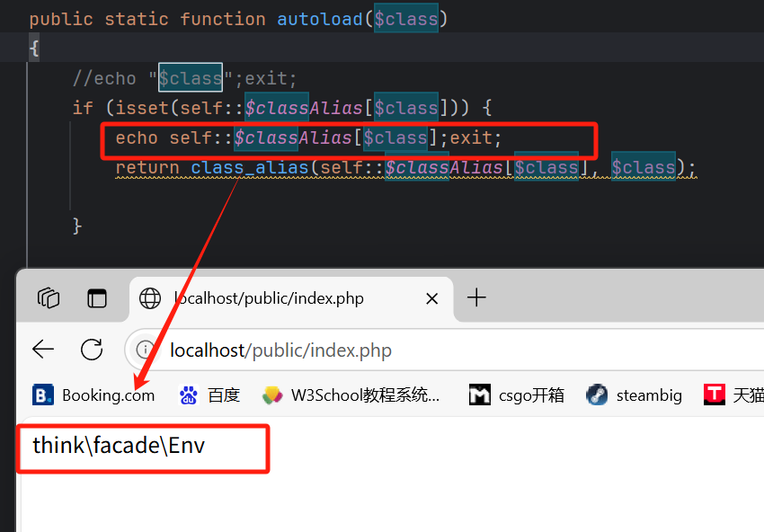Select the localhost/public/index.php tab
The width and height of the screenshot is (764, 532).
pos(291,298)
